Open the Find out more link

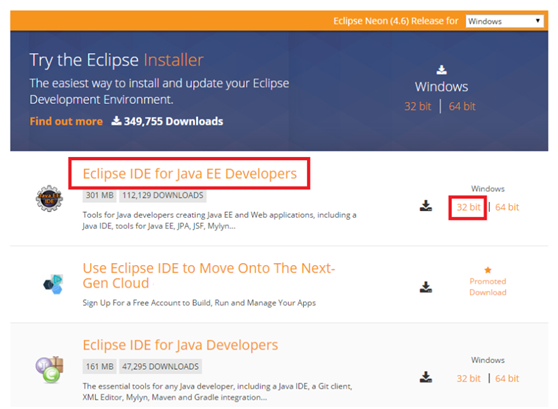click(66, 121)
